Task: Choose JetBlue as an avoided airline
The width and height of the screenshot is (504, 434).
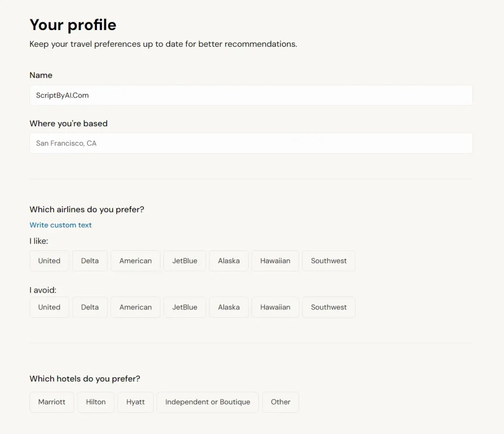Action: click(x=185, y=307)
